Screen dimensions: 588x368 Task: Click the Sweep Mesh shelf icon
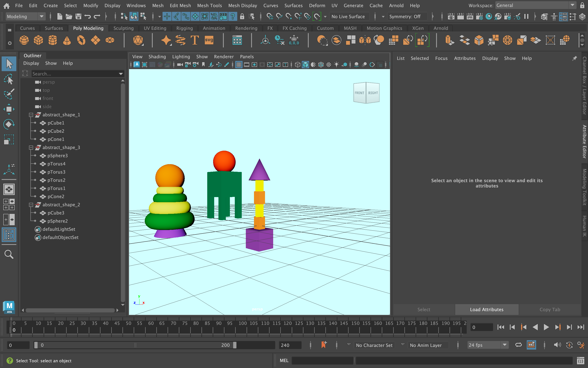coord(180,40)
